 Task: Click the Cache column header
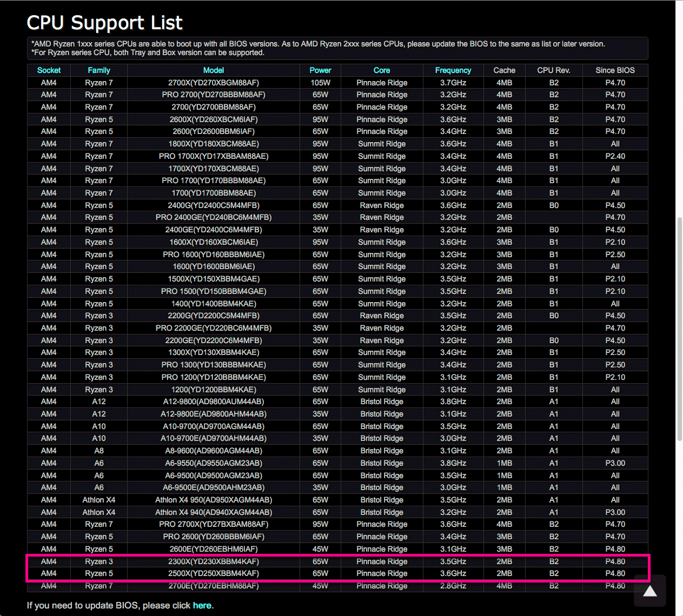point(505,70)
